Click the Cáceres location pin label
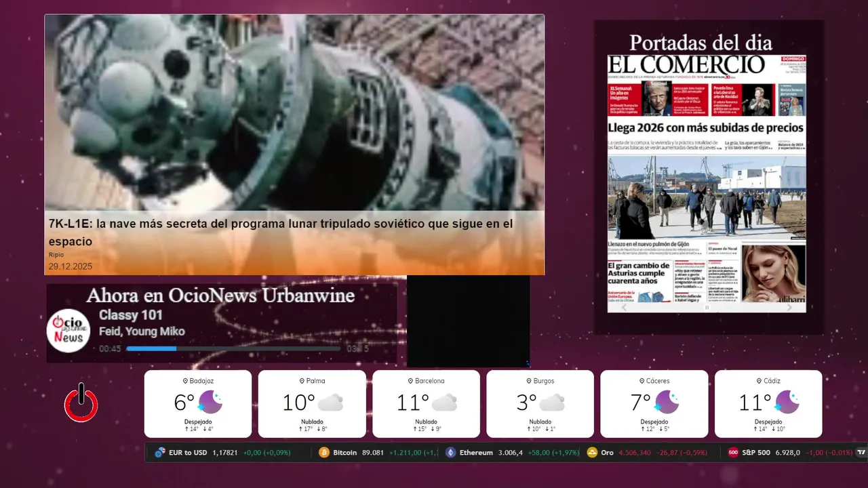Screen dimensions: 868x488 (x=654, y=381)
